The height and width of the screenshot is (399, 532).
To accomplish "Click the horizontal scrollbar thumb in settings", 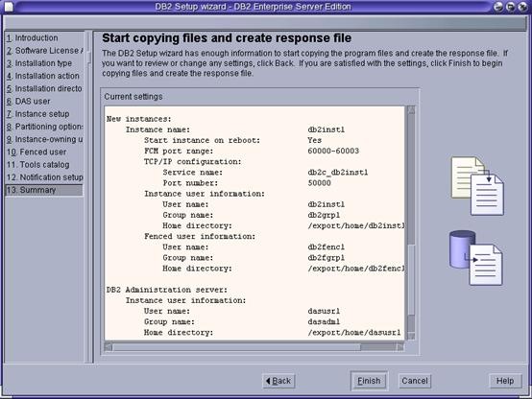I will (x=236, y=347).
